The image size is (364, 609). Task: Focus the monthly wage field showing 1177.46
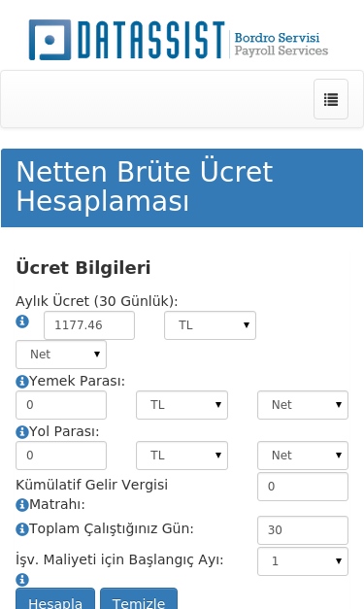click(89, 325)
